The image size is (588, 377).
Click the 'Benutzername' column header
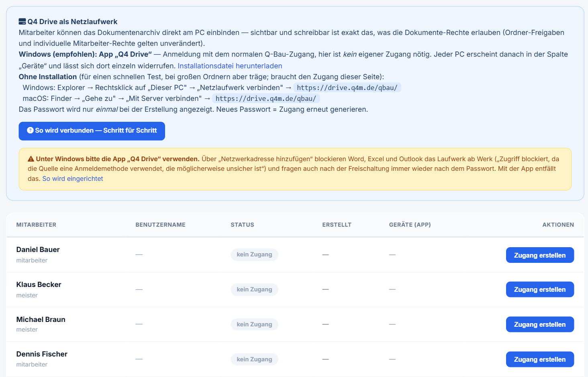pyautogui.click(x=160, y=225)
